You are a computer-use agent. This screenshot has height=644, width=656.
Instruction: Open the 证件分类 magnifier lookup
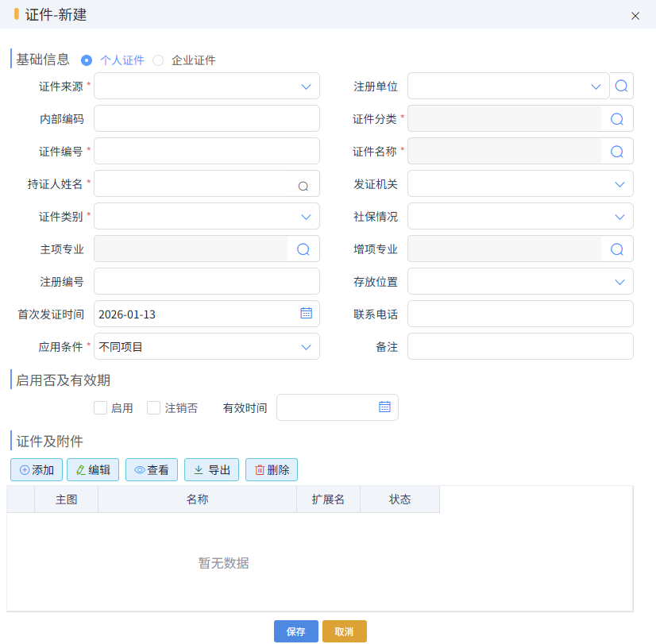pyautogui.click(x=618, y=118)
